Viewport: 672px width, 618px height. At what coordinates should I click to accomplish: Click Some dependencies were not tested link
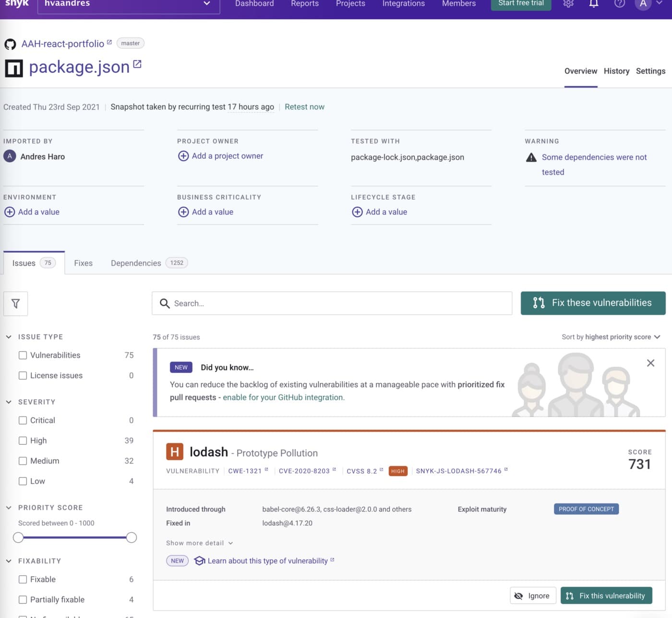pos(594,165)
